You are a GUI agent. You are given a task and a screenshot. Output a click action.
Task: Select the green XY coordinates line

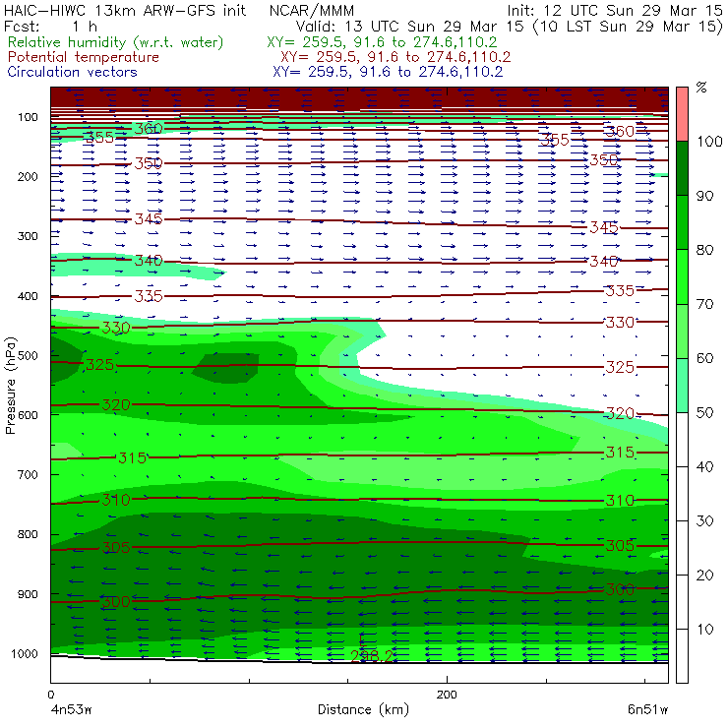click(382, 42)
